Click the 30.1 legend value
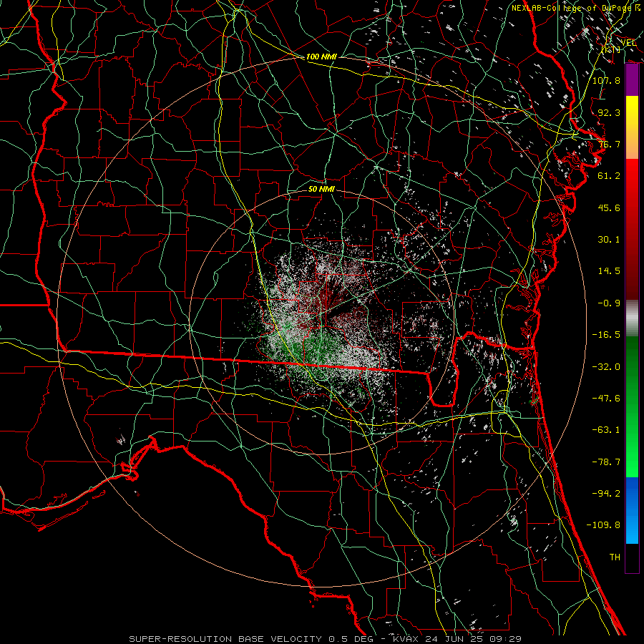The image size is (644, 644). click(609, 240)
